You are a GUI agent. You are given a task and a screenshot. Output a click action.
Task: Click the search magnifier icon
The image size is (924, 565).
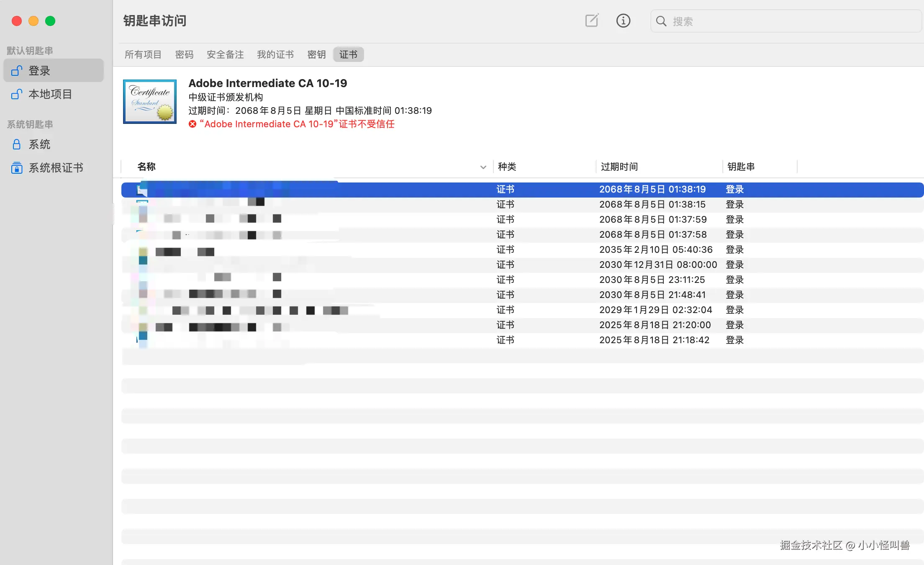661,21
